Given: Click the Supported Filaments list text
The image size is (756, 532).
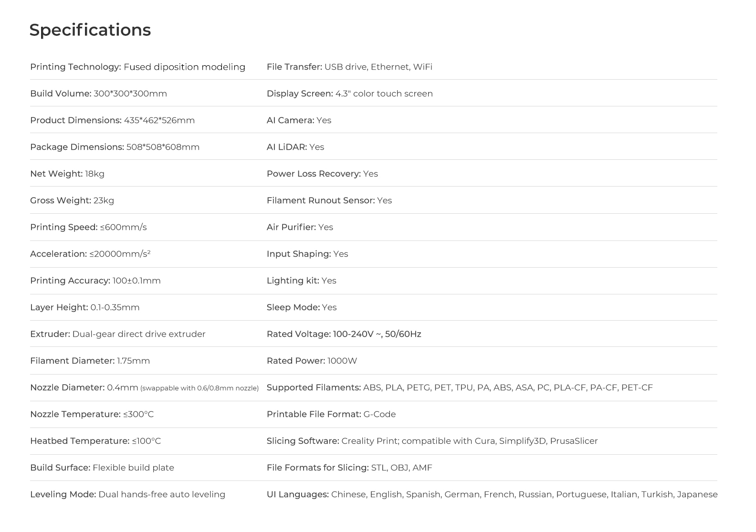Looking at the screenshot, I should pyautogui.click(x=507, y=387).
